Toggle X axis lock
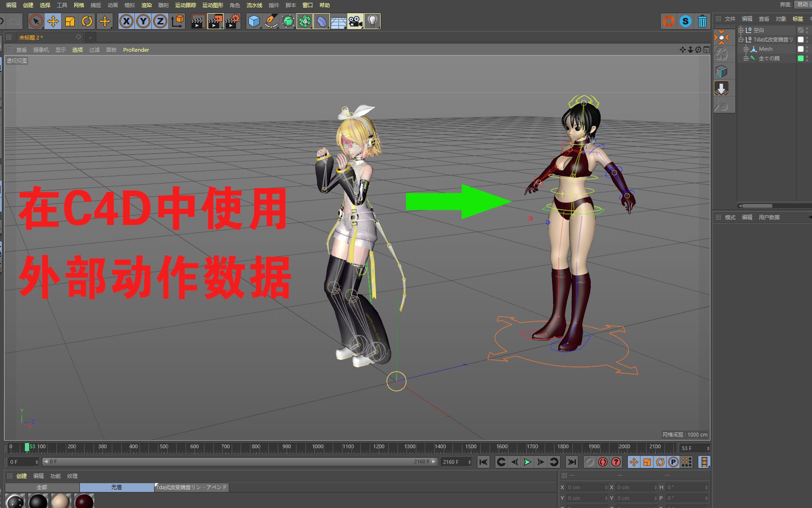Screen dimensions: 812x508 [126, 21]
